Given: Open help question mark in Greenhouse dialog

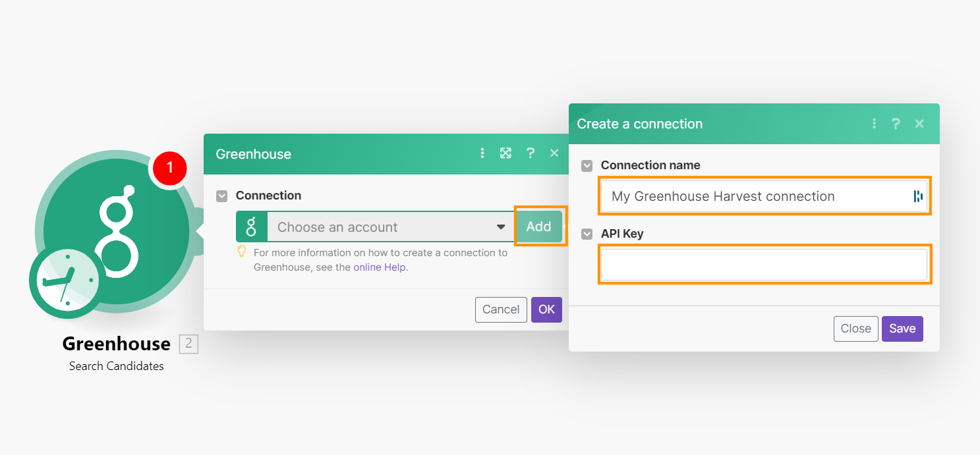Looking at the screenshot, I should tap(530, 153).
